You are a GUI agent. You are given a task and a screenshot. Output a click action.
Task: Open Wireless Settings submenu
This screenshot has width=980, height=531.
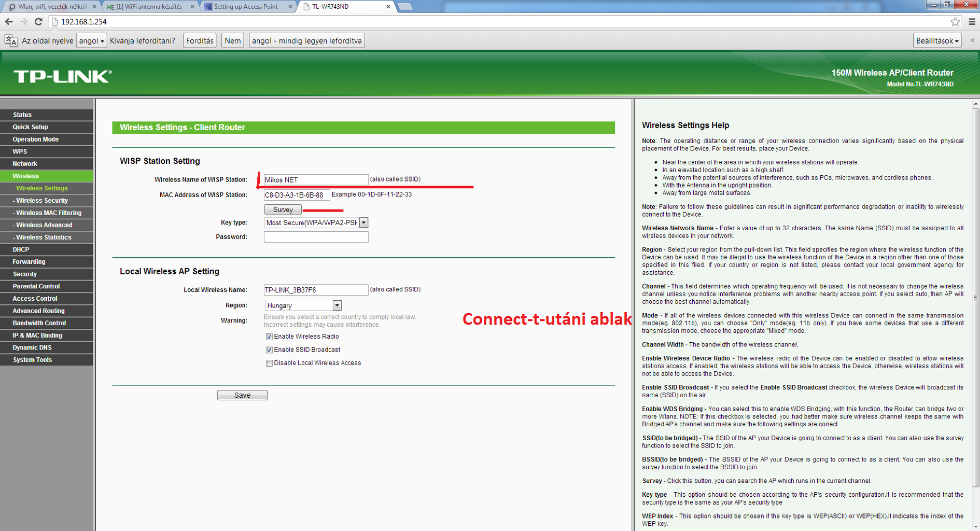coord(47,188)
